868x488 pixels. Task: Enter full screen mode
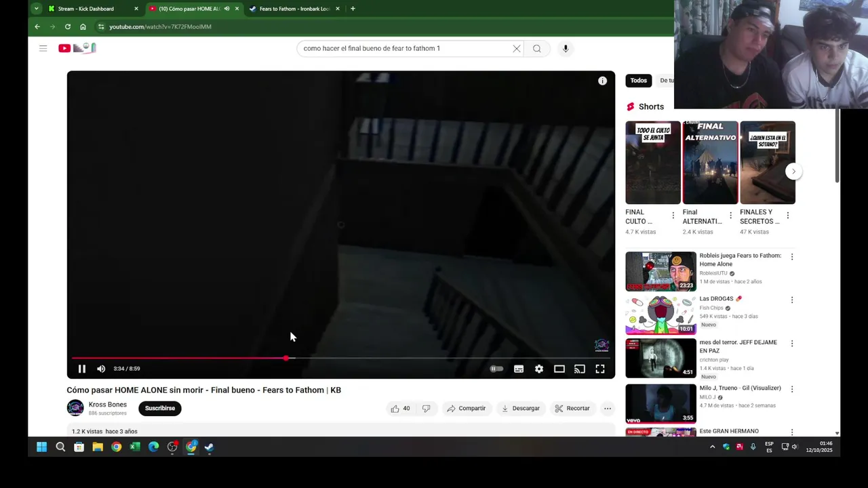600,369
